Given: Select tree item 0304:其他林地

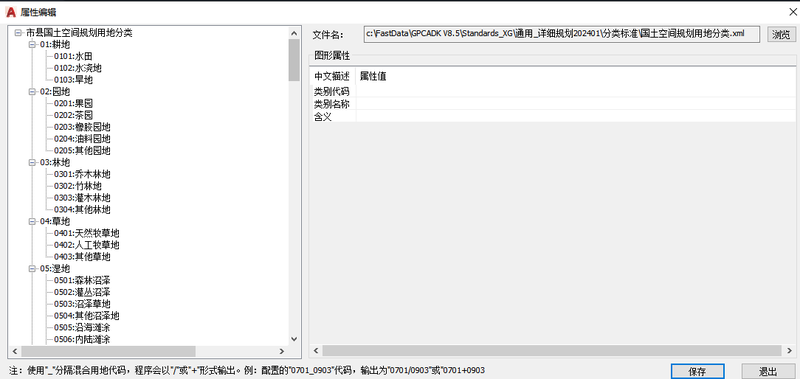Looking at the screenshot, I should [x=82, y=209].
